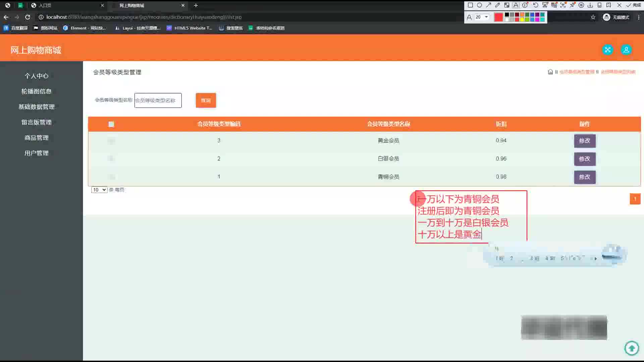Save the screenshot with download icon
The width and height of the screenshot is (644, 362).
coord(590,5)
